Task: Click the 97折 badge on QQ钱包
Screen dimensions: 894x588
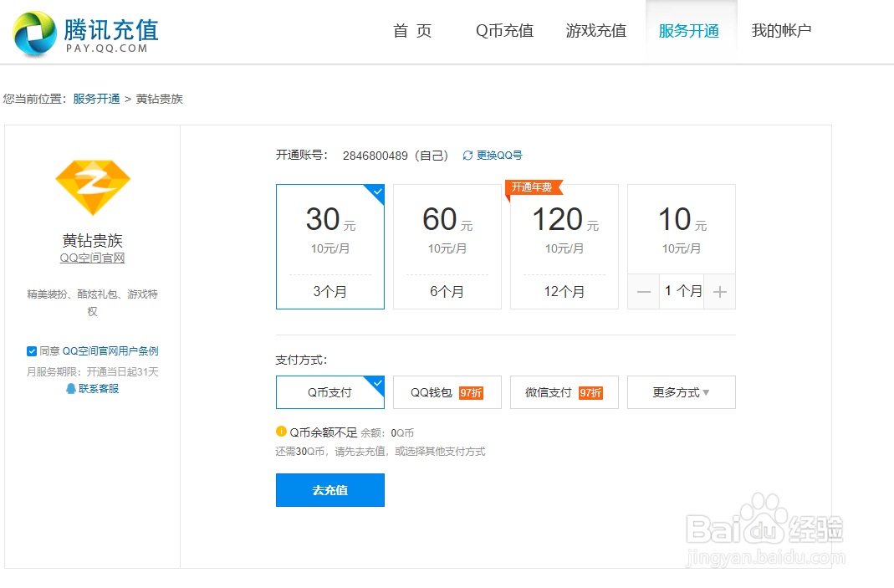Action: click(471, 392)
